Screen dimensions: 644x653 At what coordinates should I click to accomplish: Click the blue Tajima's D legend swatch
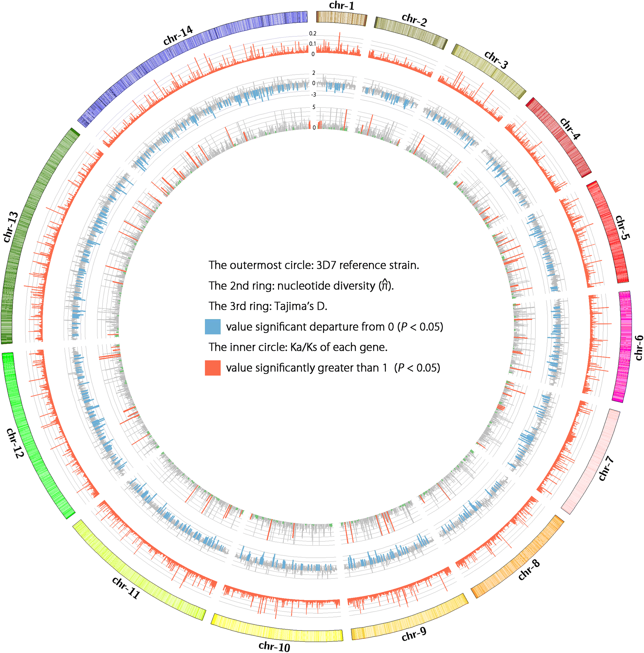213,326
